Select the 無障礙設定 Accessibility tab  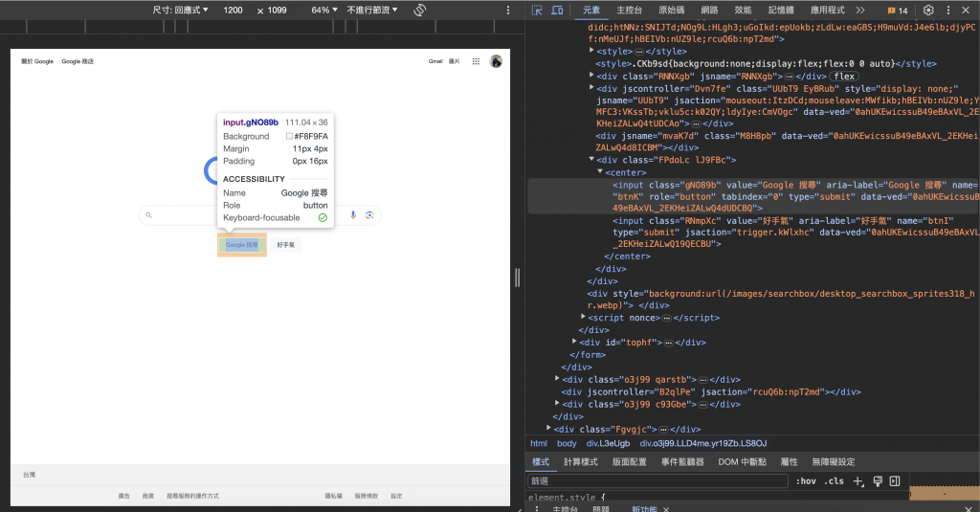(x=834, y=462)
